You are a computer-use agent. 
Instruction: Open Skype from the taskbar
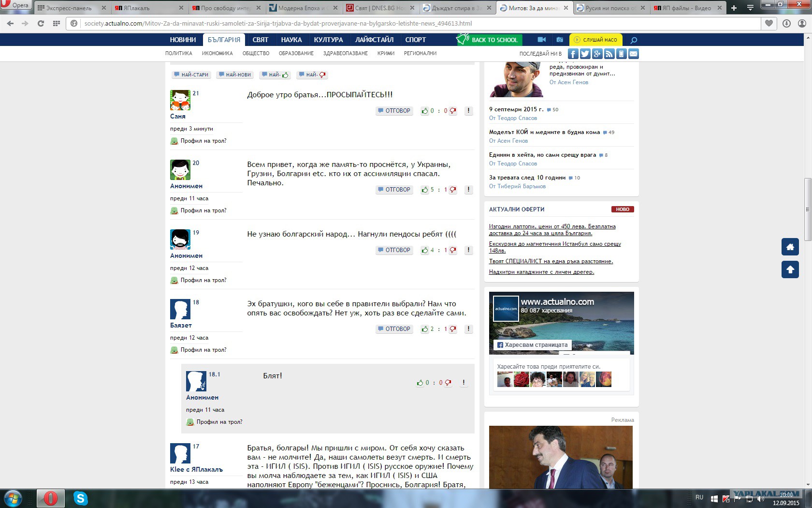80,498
